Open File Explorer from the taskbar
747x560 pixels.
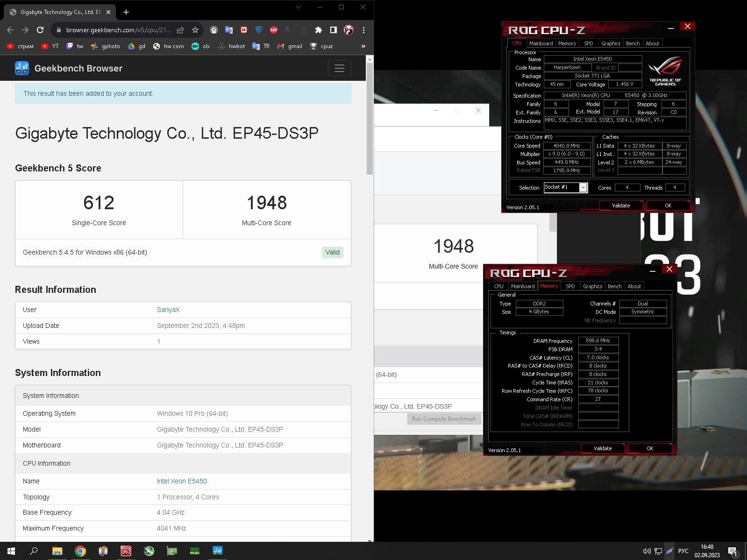[57, 551]
